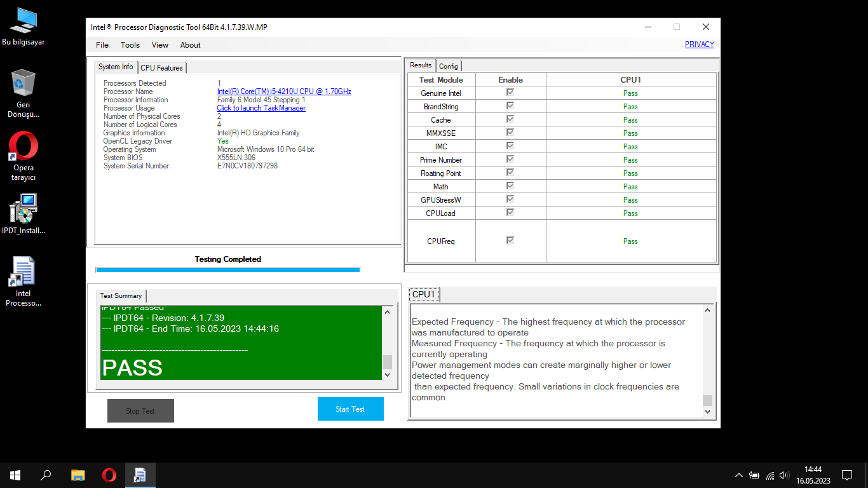The width and height of the screenshot is (868, 488).
Task: Click the OpenCL Legacy Driver Yes value
Action: [223, 141]
